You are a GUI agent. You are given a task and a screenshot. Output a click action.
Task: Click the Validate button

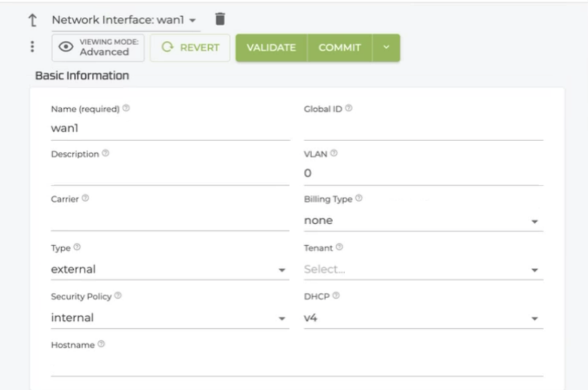click(x=271, y=48)
